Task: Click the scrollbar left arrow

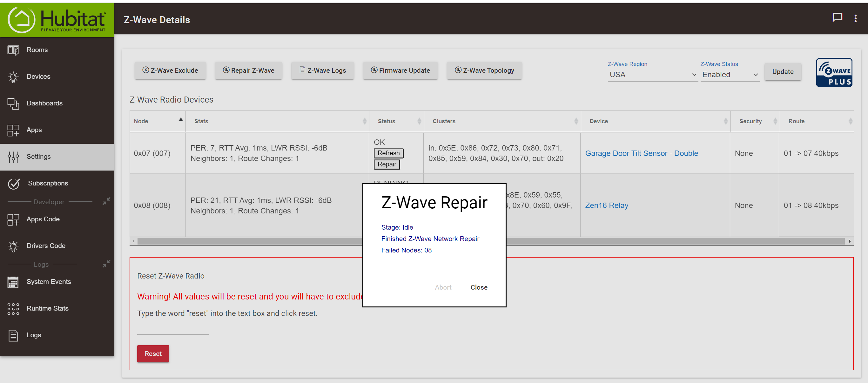Action: 134,241
